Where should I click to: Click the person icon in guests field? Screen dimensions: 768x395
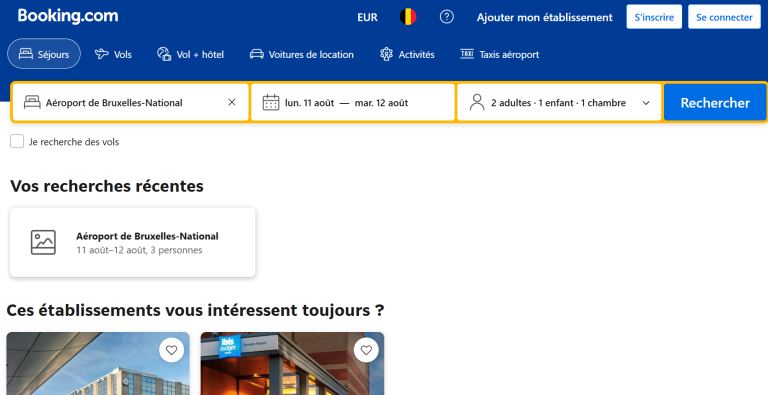coord(477,102)
